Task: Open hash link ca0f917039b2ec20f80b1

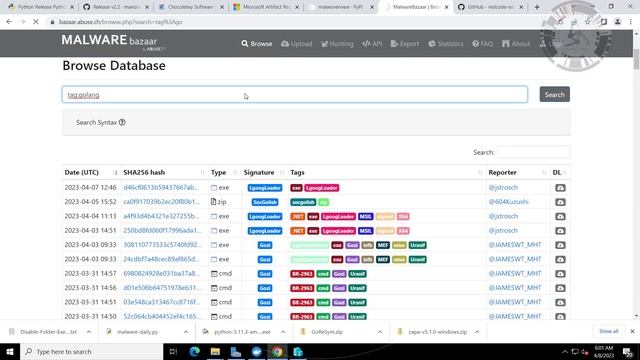Action: point(162,202)
